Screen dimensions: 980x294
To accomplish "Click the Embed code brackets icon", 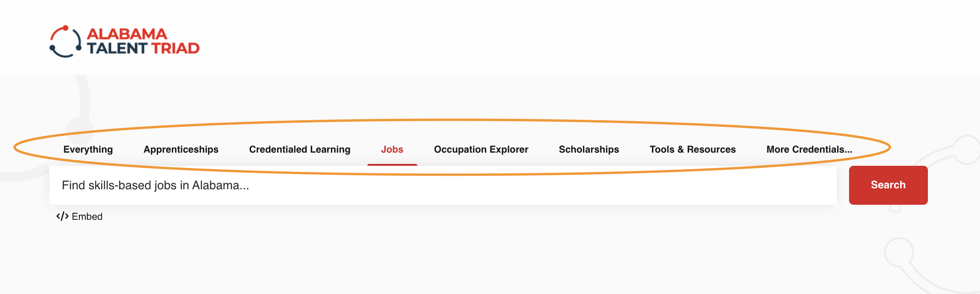I will [x=62, y=217].
